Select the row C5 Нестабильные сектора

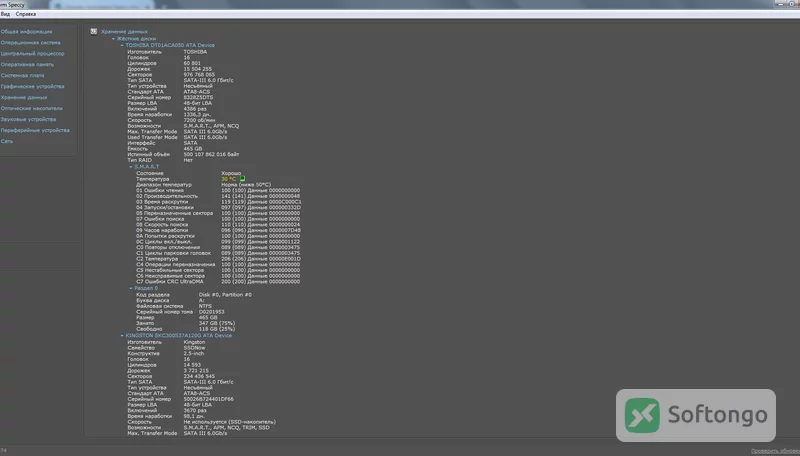coord(218,270)
